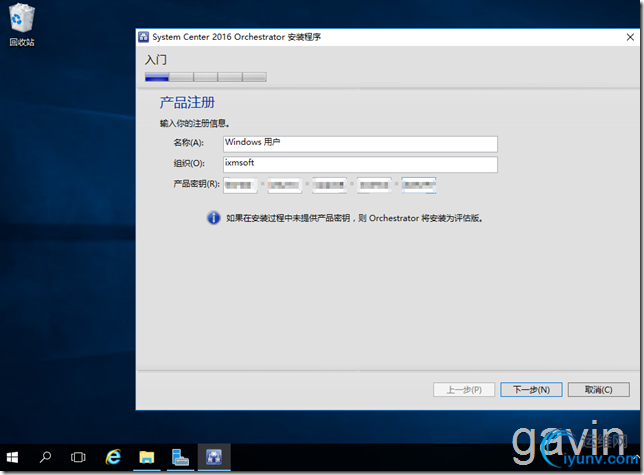
Task: Click the 名称(A) name input field
Action: 360,144
